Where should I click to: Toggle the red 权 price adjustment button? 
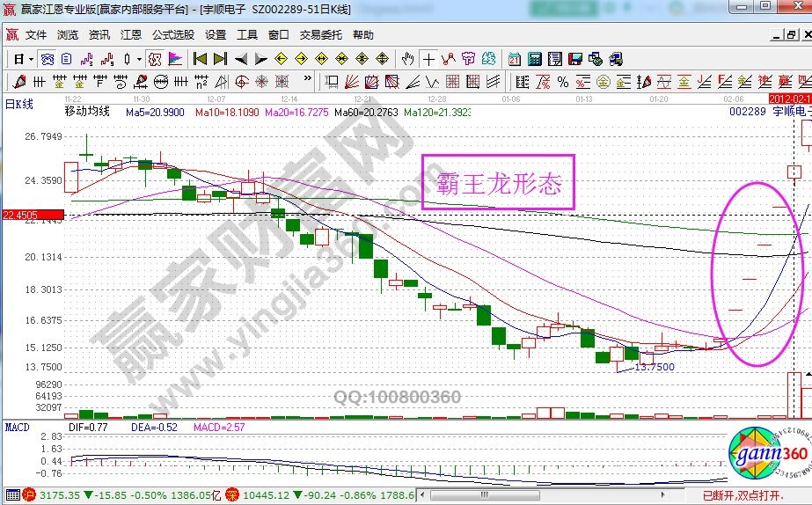[x=154, y=59]
